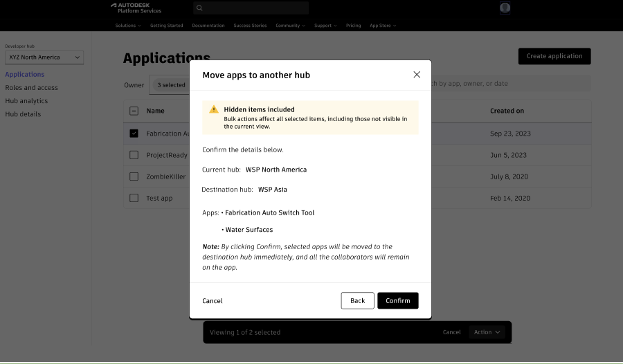Click Cancel in the dialog footer
This screenshot has width=623, height=364.
213,301
